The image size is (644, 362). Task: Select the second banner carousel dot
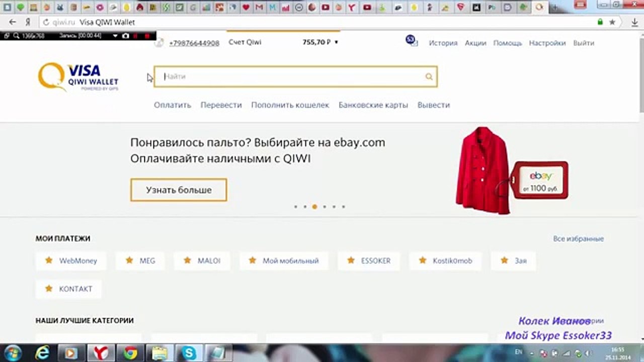305,207
